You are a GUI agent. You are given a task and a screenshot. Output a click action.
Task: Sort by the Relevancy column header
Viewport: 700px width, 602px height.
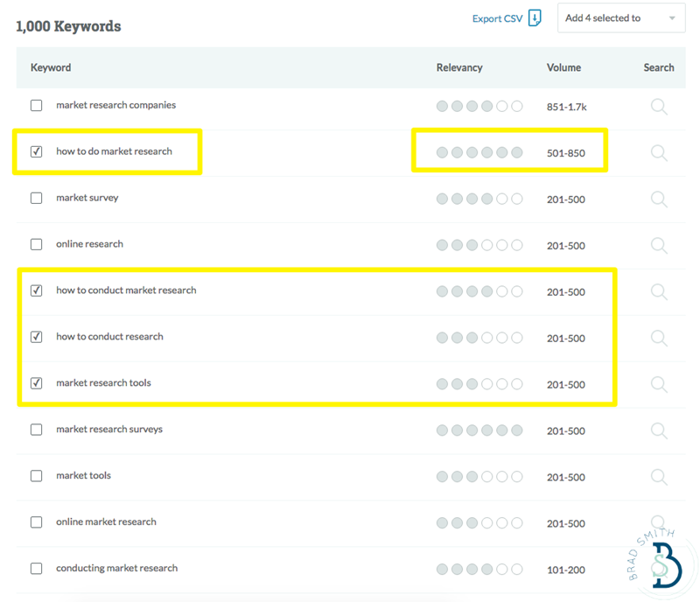point(459,67)
